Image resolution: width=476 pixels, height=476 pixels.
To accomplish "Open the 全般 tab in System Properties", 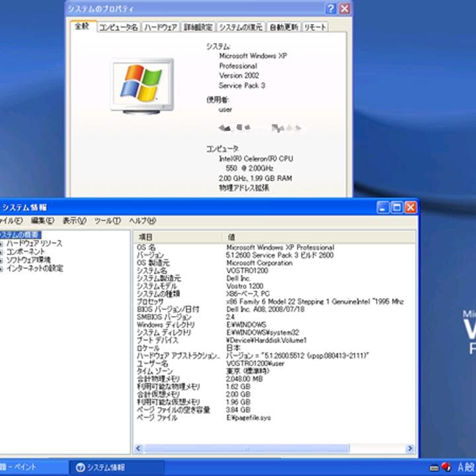I will (x=82, y=26).
